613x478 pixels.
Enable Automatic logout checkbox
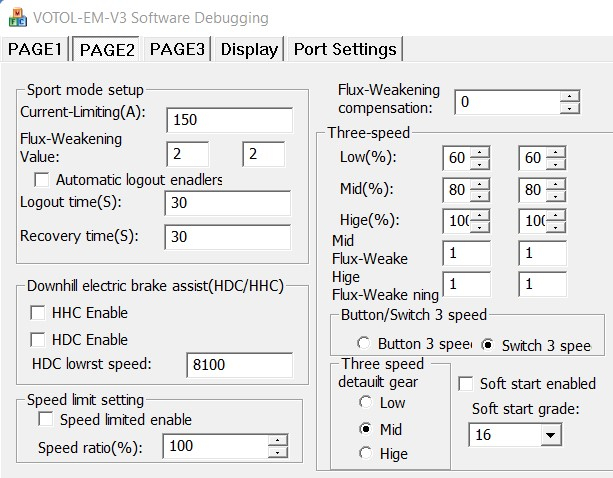coord(42,180)
